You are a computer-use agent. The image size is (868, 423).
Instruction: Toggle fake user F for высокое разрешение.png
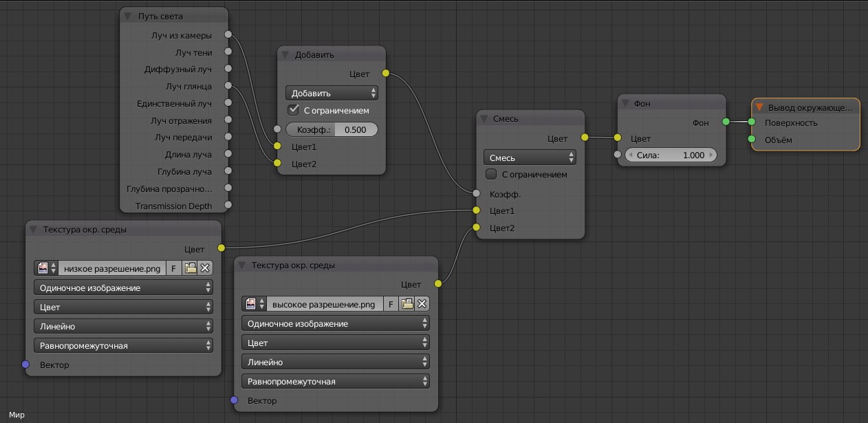391,304
